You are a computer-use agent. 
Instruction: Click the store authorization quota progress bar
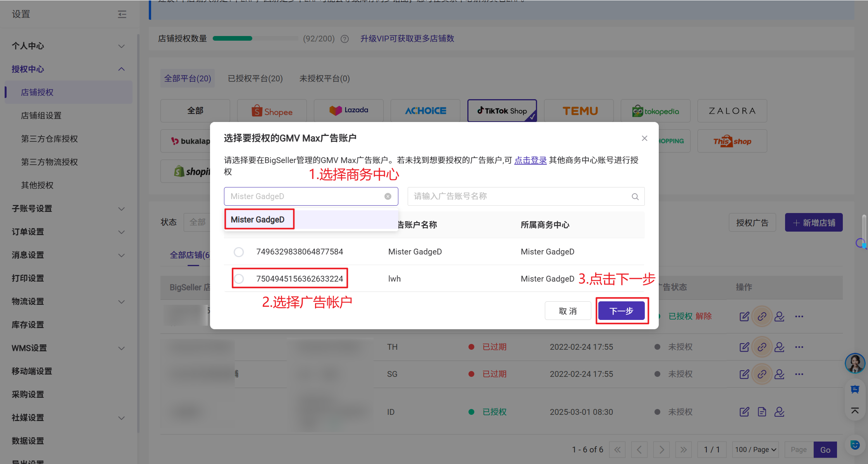point(255,38)
